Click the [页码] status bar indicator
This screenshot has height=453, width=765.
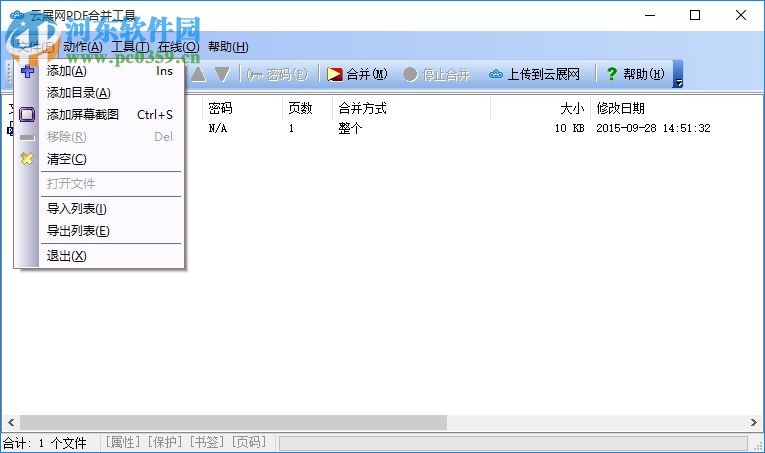tap(249, 442)
